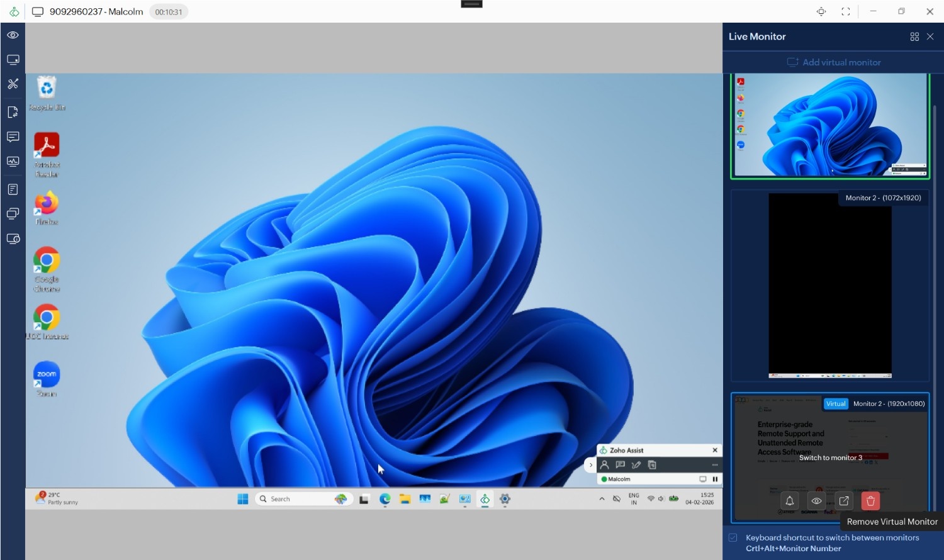Open virtual monitor in new window icon

pyautogui.click(x=843, y=501)
